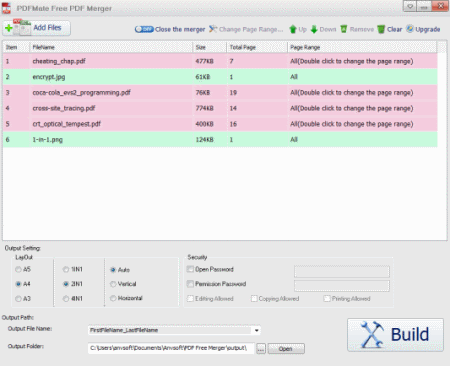This screenshot has width=450, height=366.
Task: Select the 1-in-1.png file row
Action: click(220, 140)
